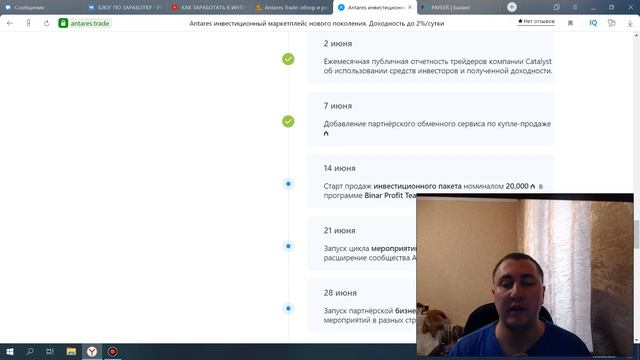Open a new tab with plus button
The image size is (640, 360).
tap(511, 7)
